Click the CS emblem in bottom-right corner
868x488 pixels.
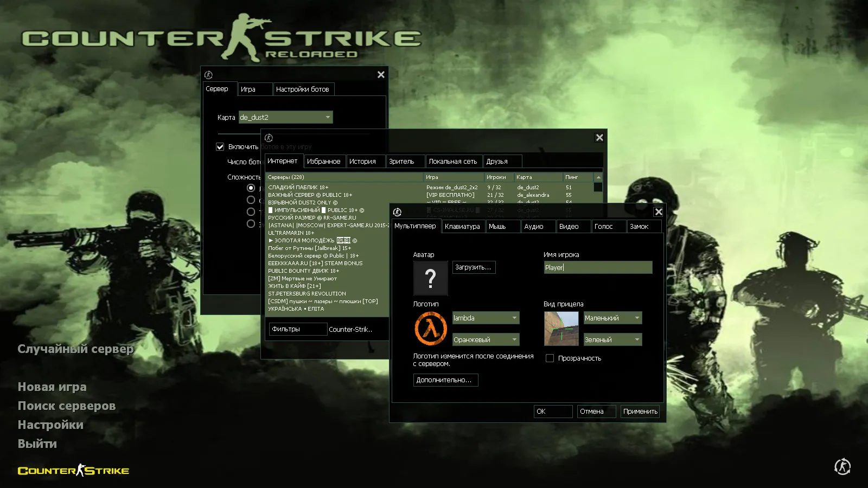[841, 466]
